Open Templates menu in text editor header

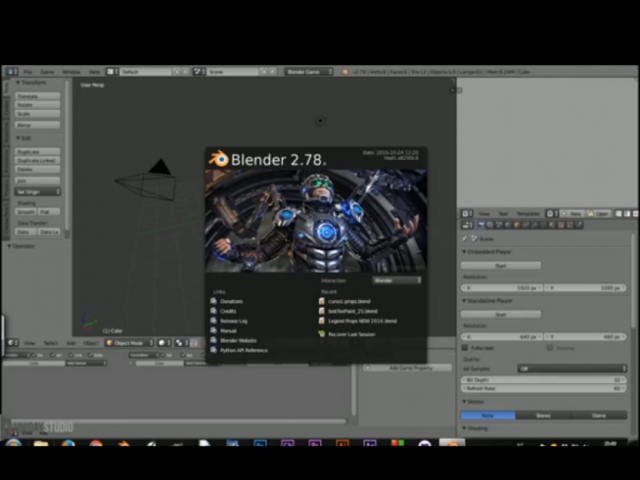click(528, 214)
